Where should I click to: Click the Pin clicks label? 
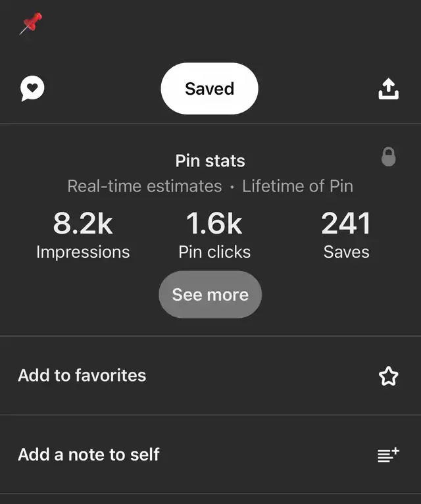click(214, 252)
